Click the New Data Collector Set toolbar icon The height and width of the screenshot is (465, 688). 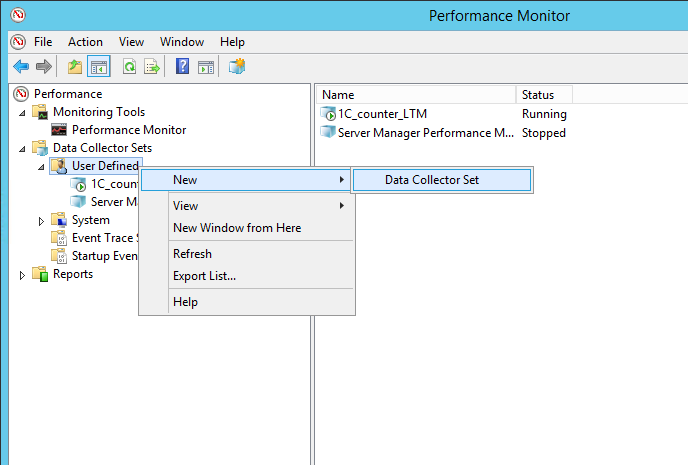[x=237, y=67]
